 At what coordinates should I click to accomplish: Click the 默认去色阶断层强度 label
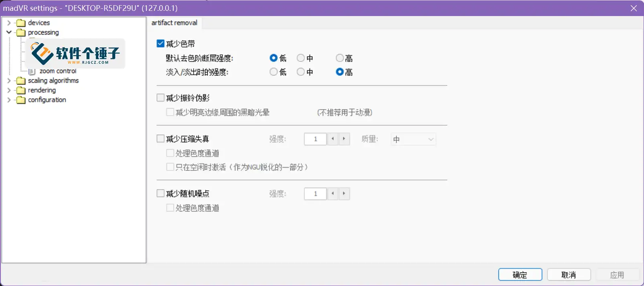tap(199, 58)
